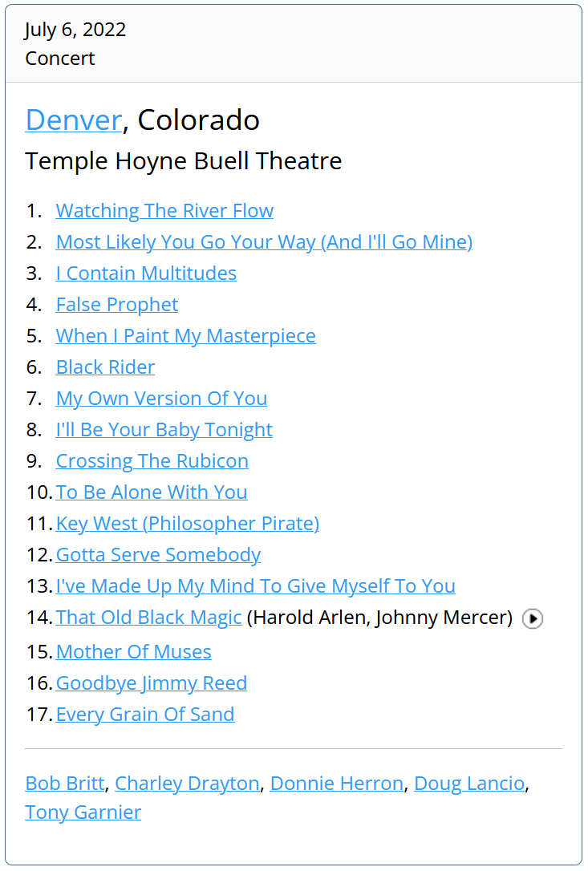
Task: Open the Watching The River Flow song link
Action: [x=164, y=211]
